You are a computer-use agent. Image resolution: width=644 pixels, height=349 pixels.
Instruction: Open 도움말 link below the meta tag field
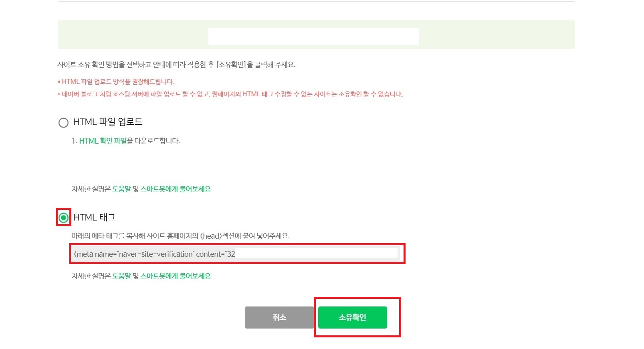122,276
